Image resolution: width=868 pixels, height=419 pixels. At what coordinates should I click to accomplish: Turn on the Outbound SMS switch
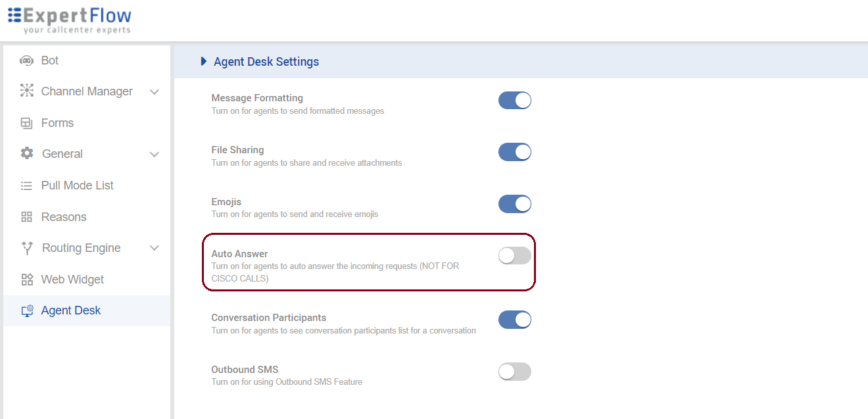point(514,372)
